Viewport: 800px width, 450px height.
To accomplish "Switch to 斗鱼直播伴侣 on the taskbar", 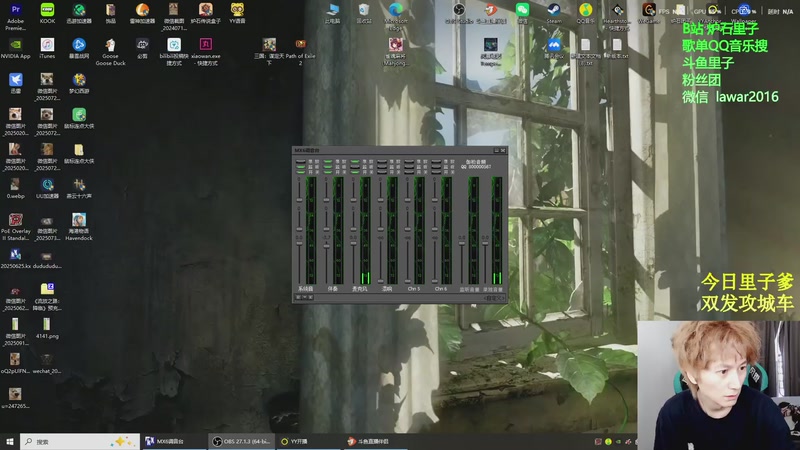I will tap(375, 441).
